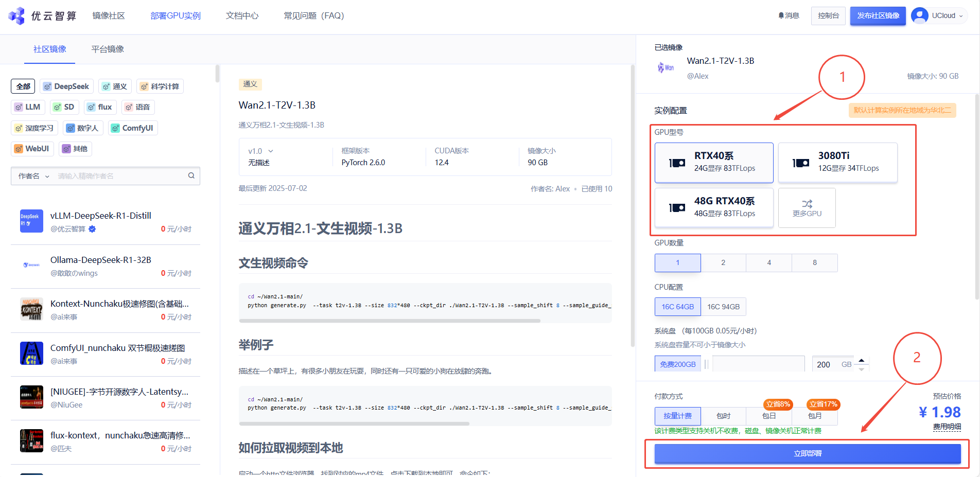Filter by WebUI tag
The width and height of the screenshot is (980, 477).
[32, 149]
